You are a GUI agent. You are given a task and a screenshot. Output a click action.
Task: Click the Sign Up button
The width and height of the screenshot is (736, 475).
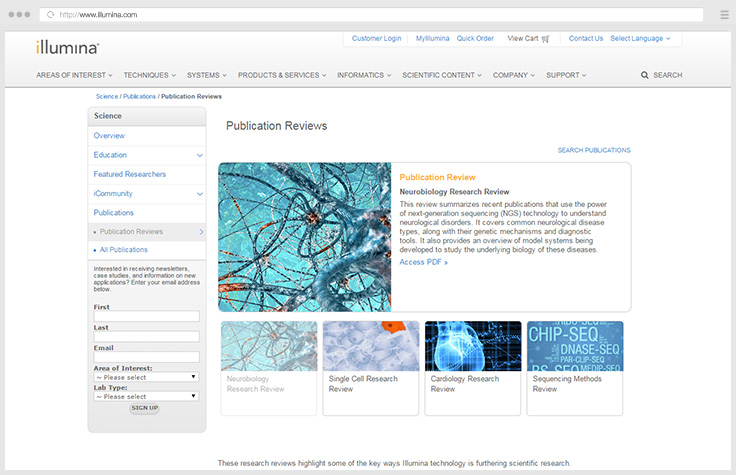click(x=145, y=409)
